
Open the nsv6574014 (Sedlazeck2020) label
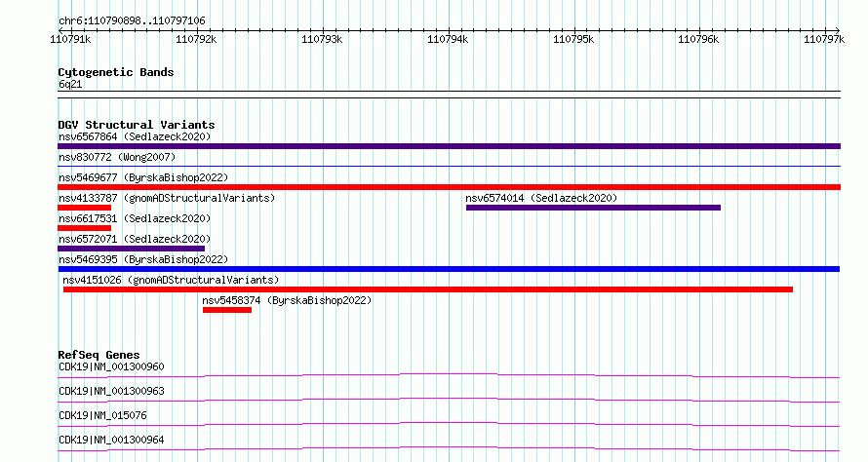[541, 198]
